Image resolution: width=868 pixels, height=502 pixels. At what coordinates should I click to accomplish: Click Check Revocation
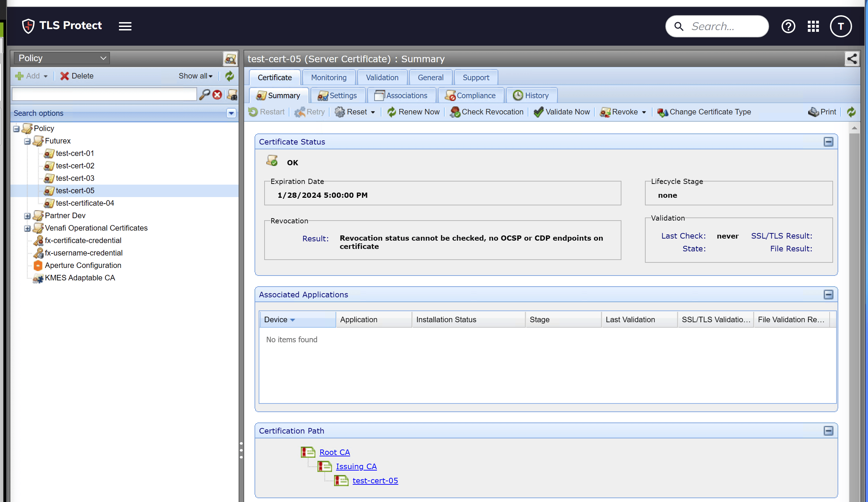pos(487,112)
